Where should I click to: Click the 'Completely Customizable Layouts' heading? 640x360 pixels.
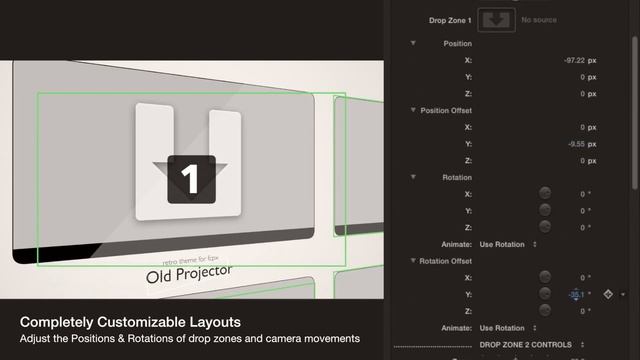[x=130, y=322]
